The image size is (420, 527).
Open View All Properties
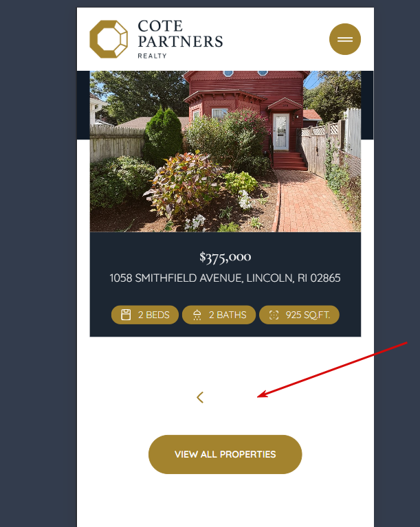(225, 454)
